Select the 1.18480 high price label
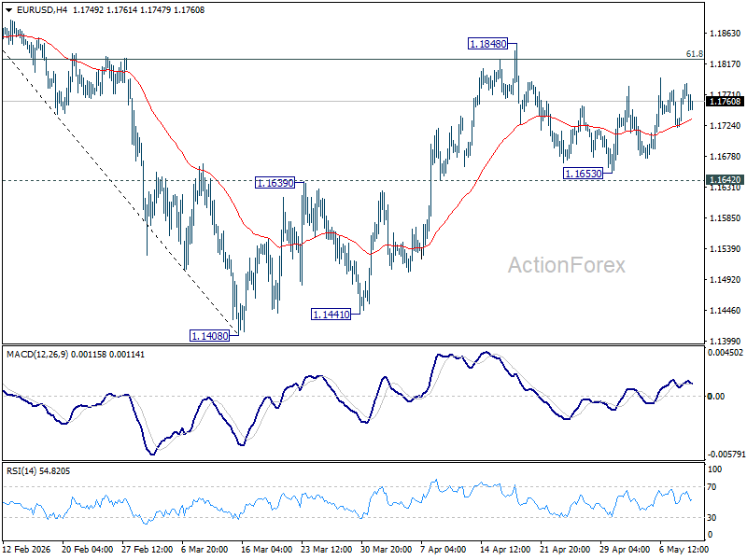This screenshot has width=747, height=560. pyautogui.click(x=487, y=44)
